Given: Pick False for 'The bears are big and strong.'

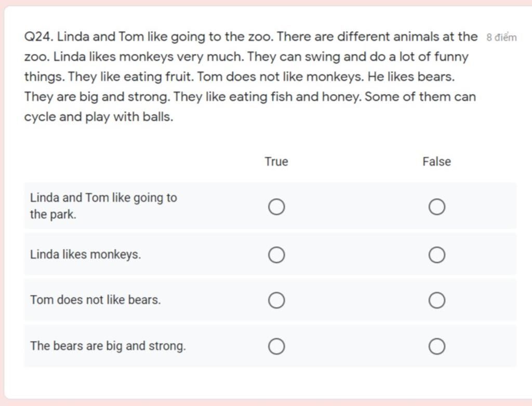Looking at the screenshot, I should click(x=436, y=346).
